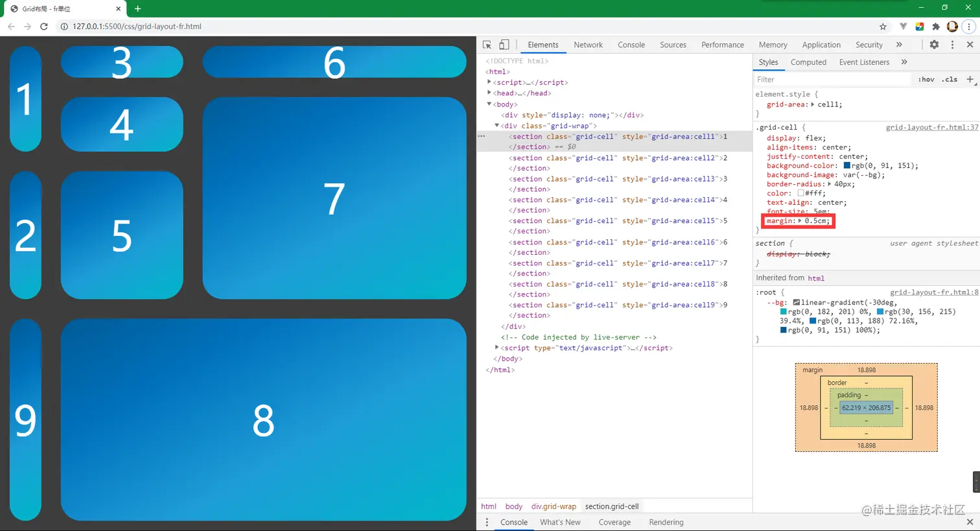The image size is (980, 531).
Task: Show more DevTools panel tabs
Action: point(899,45)
